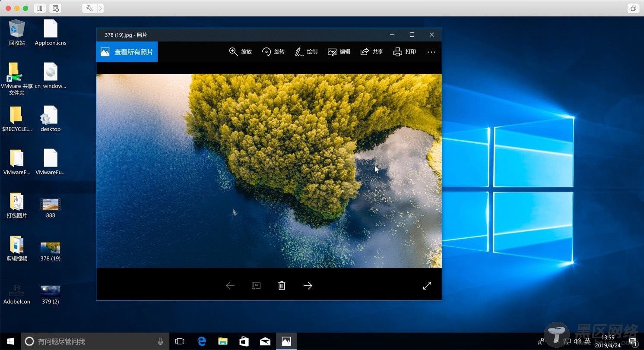Open Microsoft Edge from taskbar

tap(202, 341)
